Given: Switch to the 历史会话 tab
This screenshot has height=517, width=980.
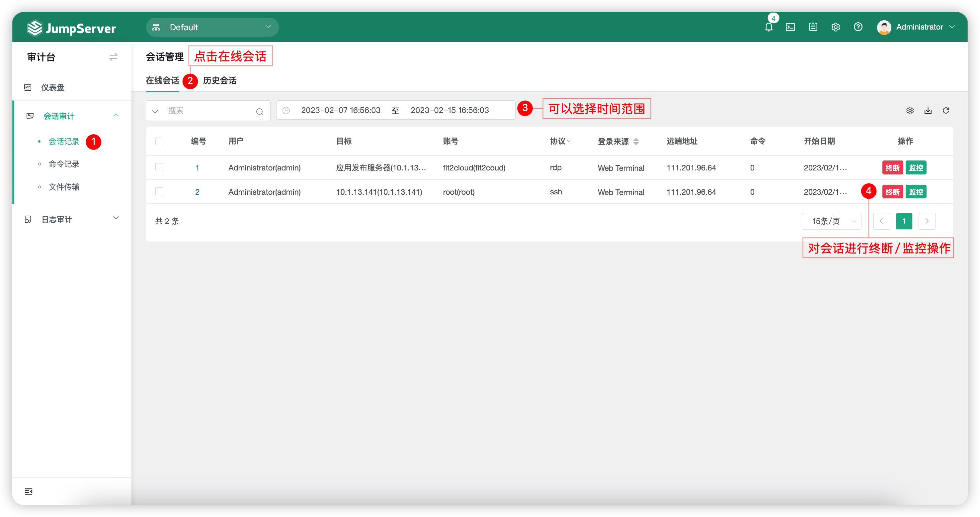Looking at the screenshot, I should click(x=219, y=80).
